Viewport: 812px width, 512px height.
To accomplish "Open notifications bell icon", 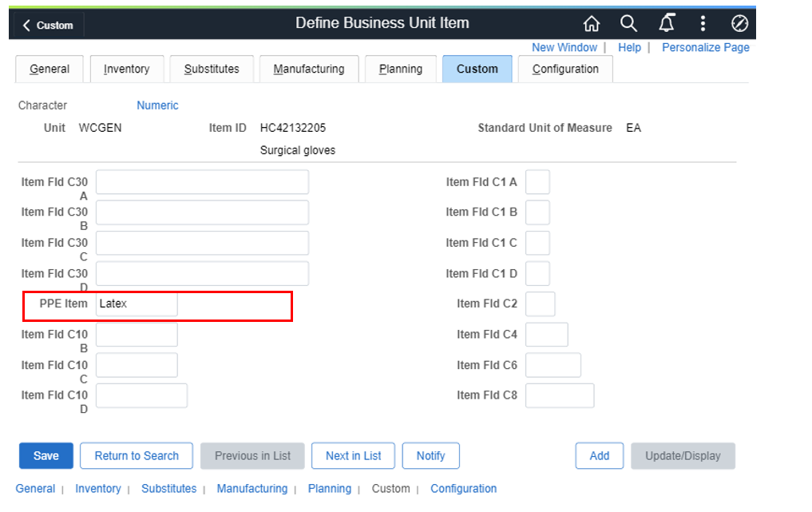I will click(667, 24).
